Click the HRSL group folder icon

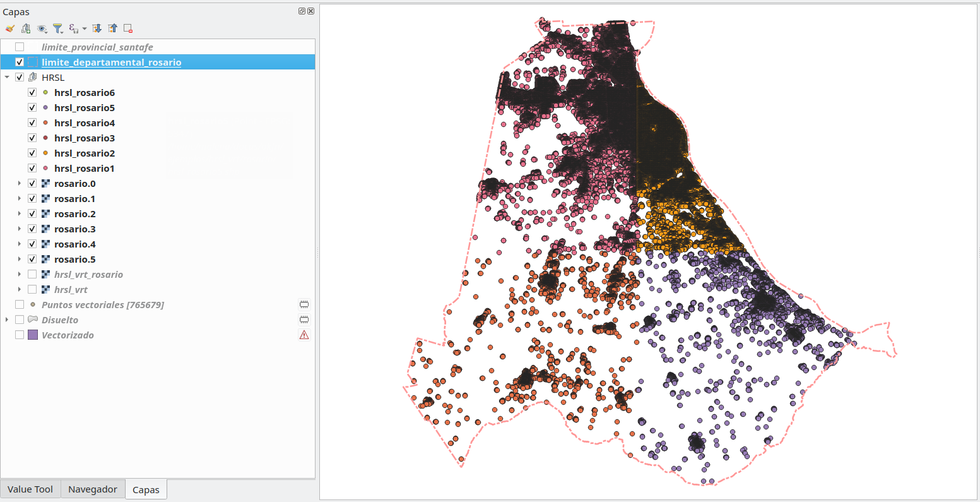point(33,78)
